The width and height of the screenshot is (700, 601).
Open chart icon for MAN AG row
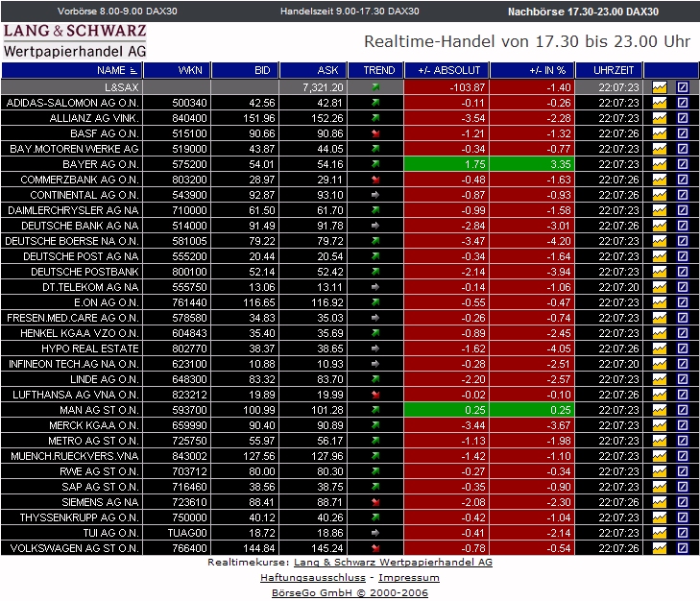660,410
